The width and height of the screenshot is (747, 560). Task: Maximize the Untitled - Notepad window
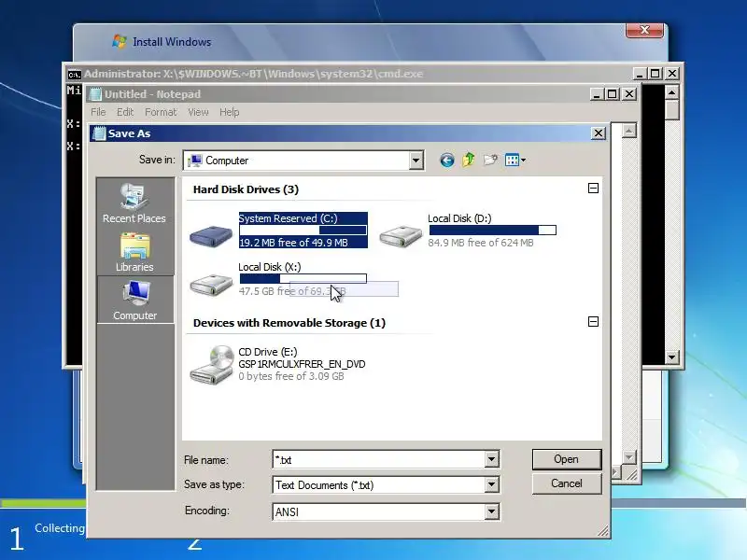[x=613, y=94]
